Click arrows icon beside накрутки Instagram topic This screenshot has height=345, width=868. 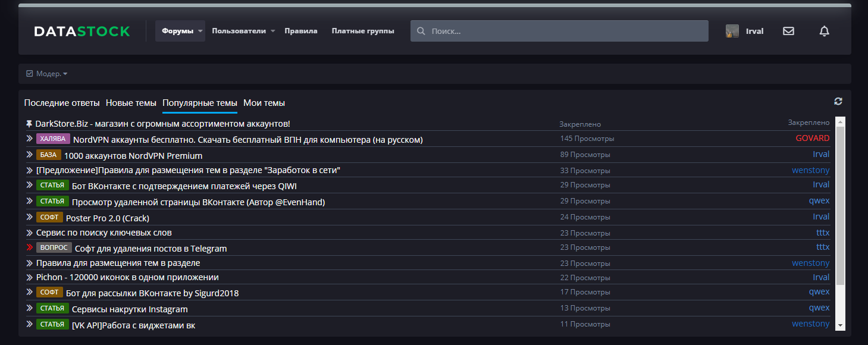[29, 308]
